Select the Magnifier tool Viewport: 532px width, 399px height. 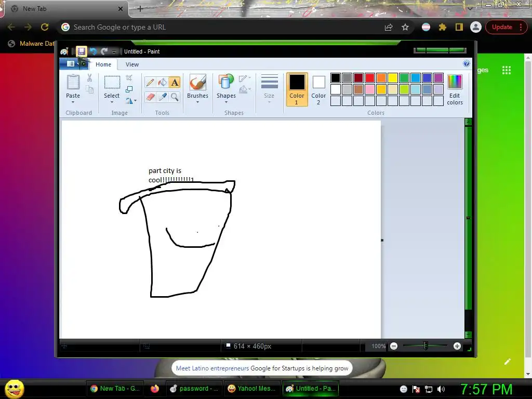point(175,97)
